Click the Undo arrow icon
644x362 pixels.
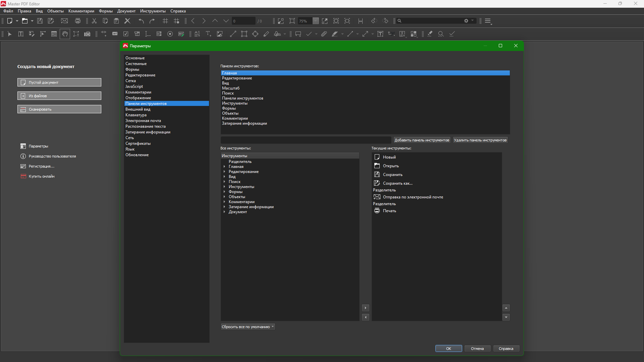click(x=141, y=21)
